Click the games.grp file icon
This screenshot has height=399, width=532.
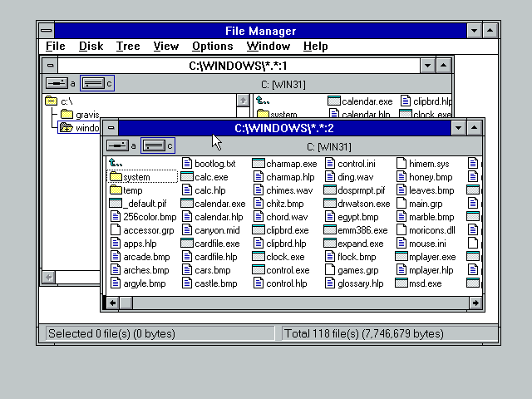coord(330,269)
